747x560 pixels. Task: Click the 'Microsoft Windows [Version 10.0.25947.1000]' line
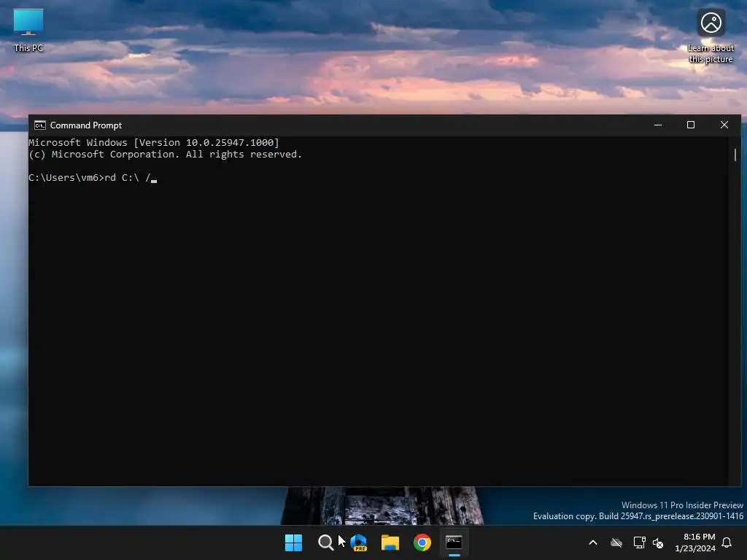(x=154, y=142)
